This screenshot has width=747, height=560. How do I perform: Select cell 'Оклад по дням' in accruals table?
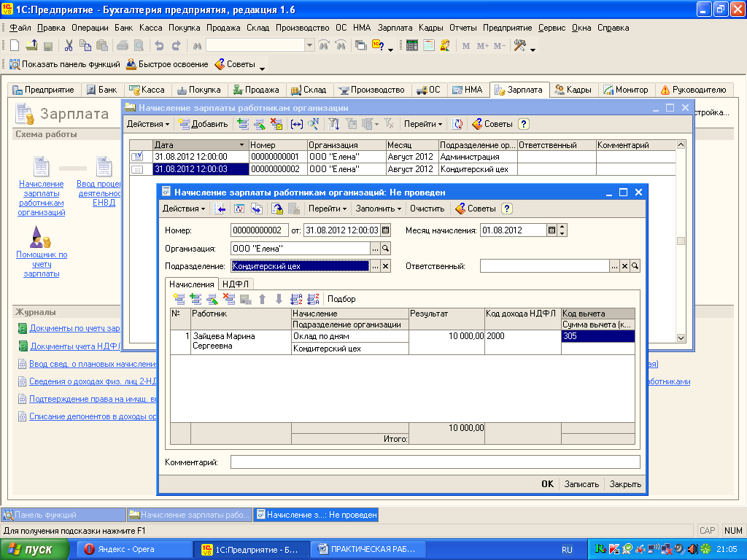pyautogui.click(x=349, y=336)
